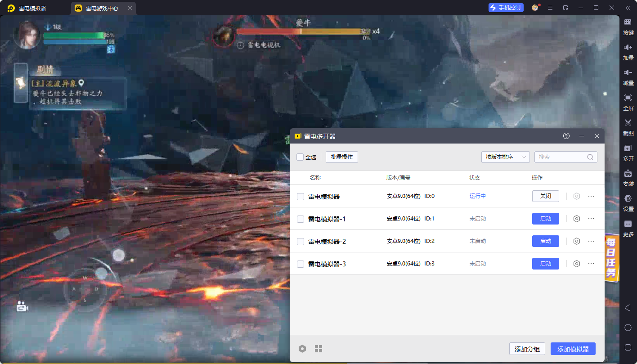Viewport: 637px width, 364px height.
Task: Tap the Android back triangle button
Action: point(628,307)
